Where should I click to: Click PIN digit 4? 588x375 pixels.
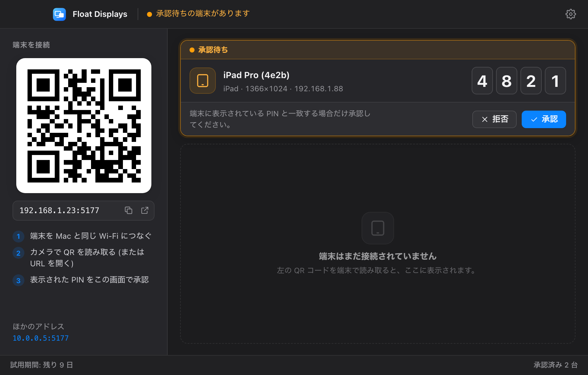[x=482, y=81]
